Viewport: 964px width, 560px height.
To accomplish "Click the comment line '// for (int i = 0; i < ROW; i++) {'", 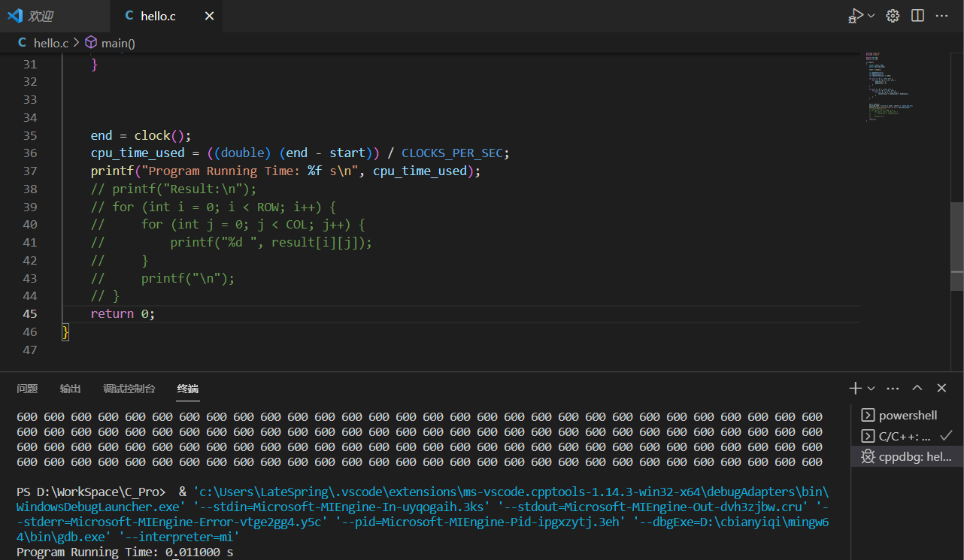I will click(214, 207).
